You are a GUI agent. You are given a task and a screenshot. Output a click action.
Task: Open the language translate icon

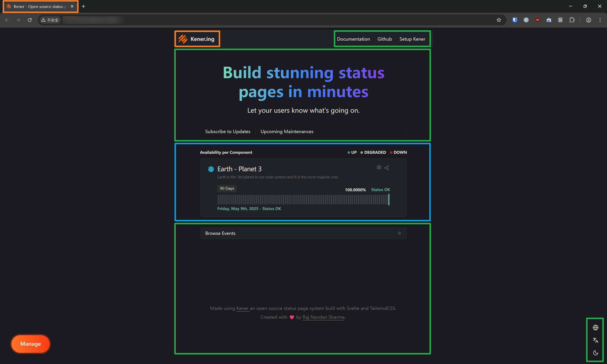595,340
